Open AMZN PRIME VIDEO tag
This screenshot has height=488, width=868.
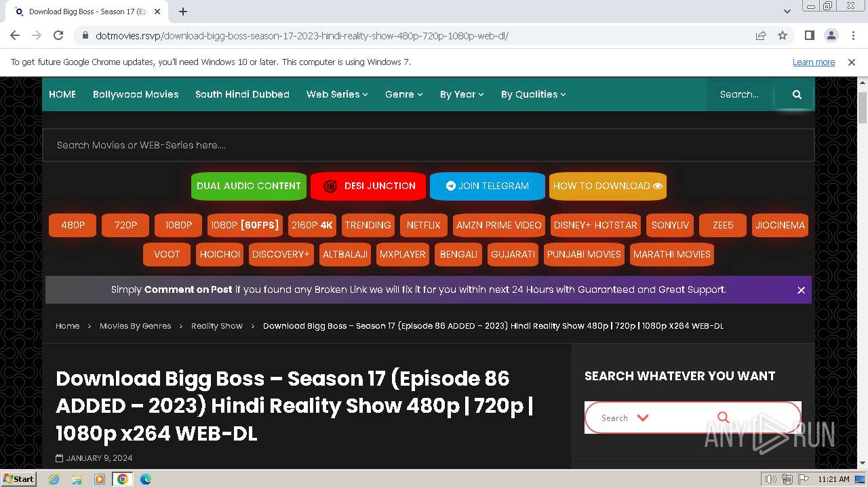point(499,225)
